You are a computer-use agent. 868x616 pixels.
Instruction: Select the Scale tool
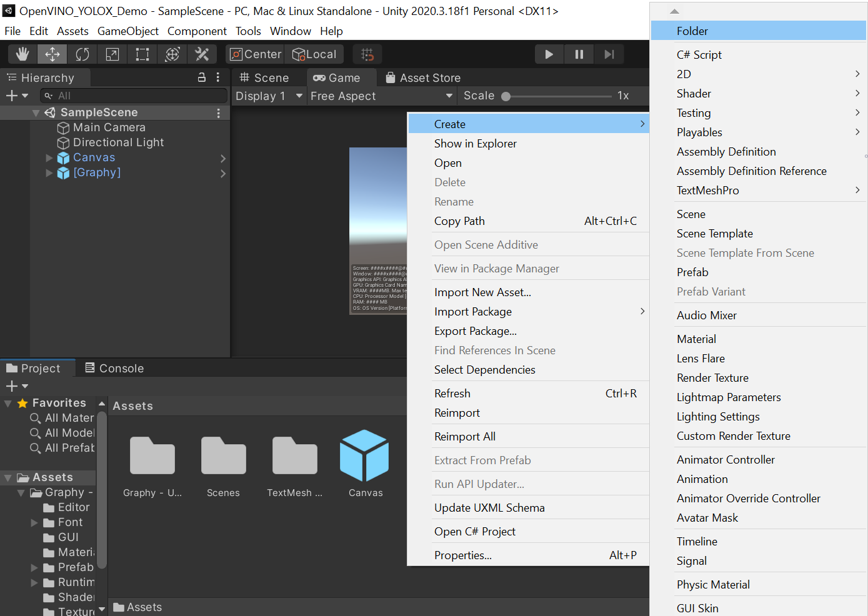coord(112,54)
